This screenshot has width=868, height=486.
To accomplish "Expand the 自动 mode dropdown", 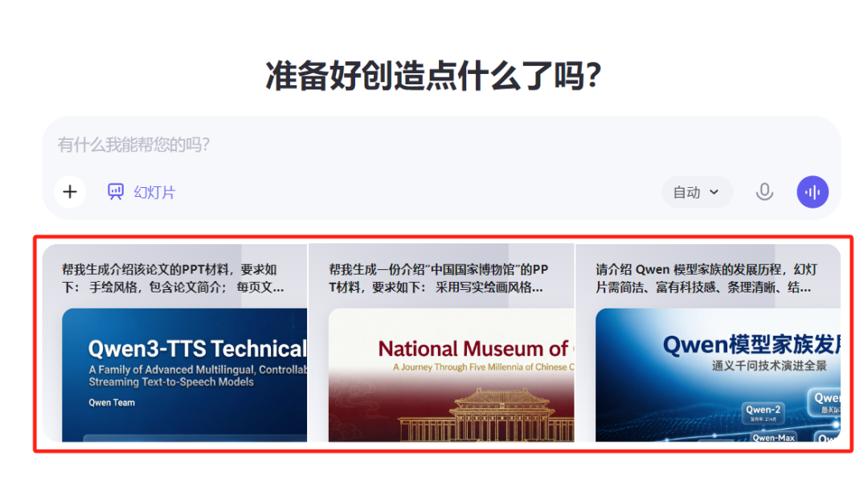I will [x=696, y=192].
